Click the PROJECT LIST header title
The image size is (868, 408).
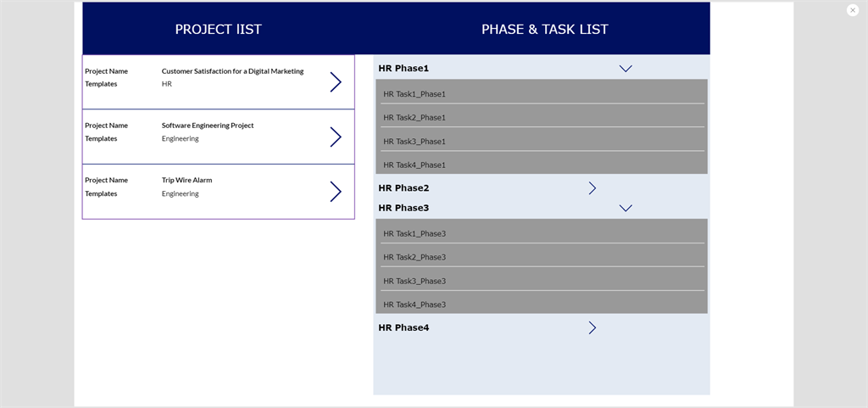pos(219,29)
